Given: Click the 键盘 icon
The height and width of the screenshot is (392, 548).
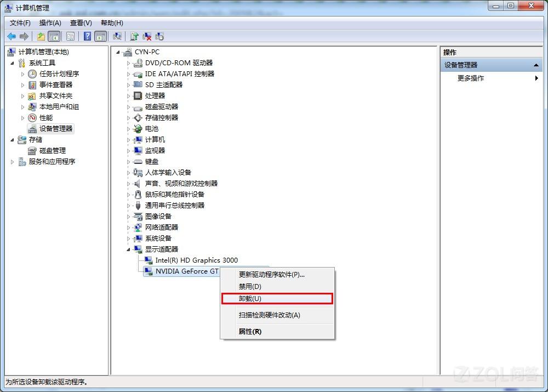Looking at the screenshot, I should click(138, 162).
